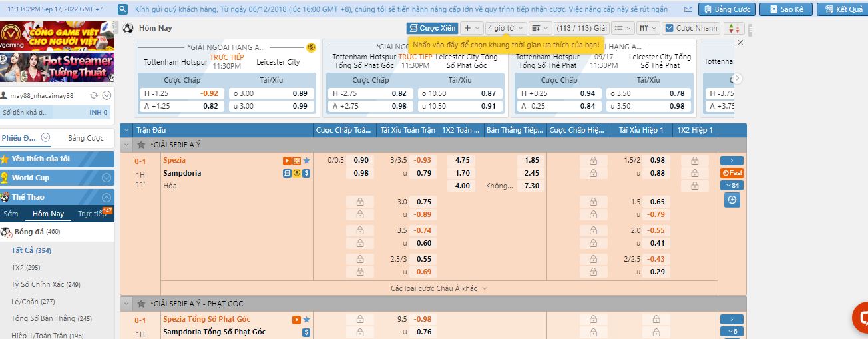This screenshot has height=339, width=868.
Task: Collapse the GIẢI SERIE A Ý league section
Action: [127, 145]
